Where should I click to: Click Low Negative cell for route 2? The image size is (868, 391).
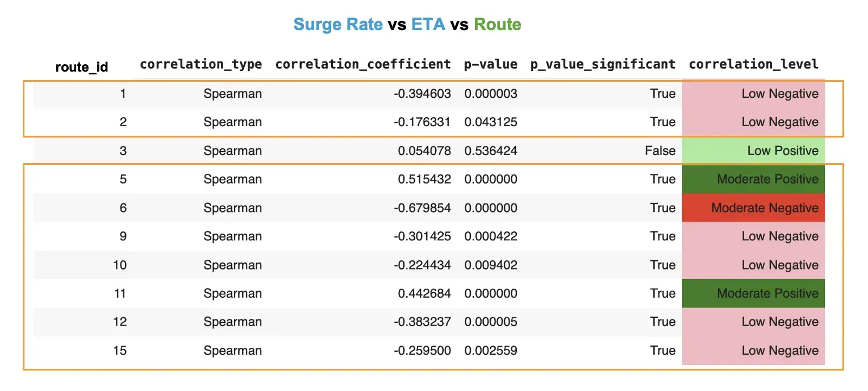point(753,122)
